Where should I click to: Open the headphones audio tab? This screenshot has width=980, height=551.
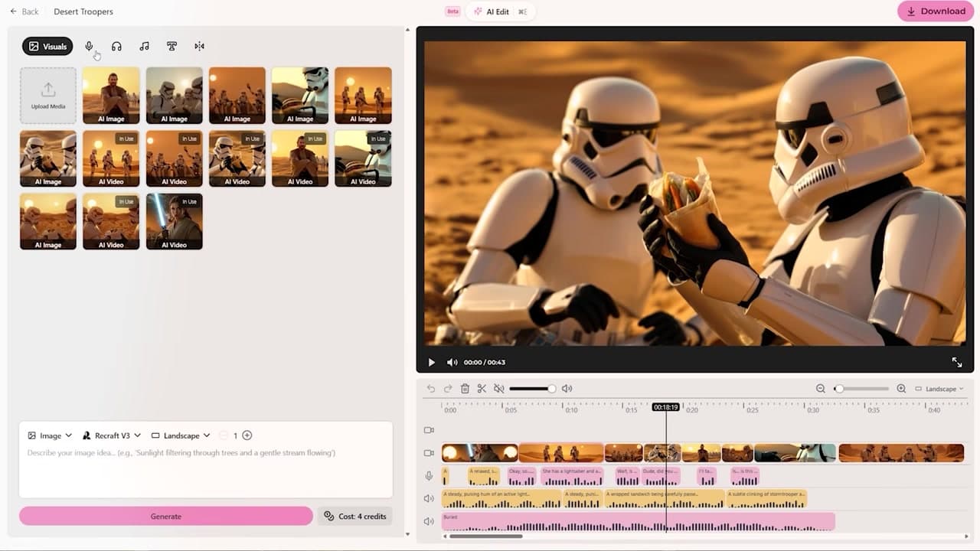(x=116, y=47)
